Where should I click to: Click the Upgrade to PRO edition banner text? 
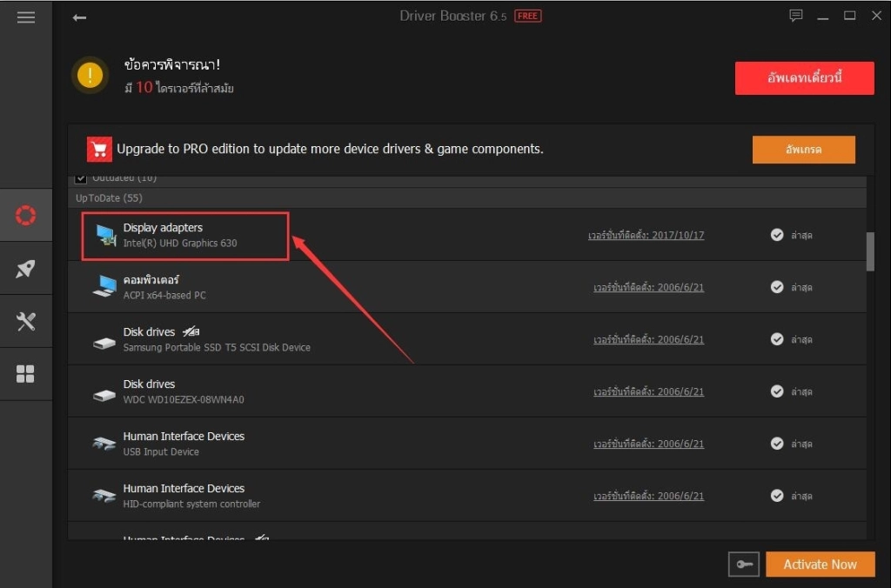click(330, 149)
